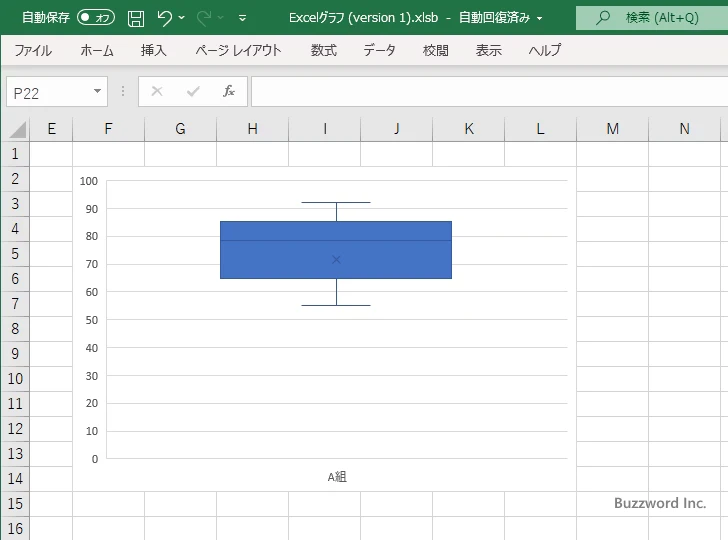Image resolution: width=728 pixels, height=540 pixels.
Task: Select row 8 header
Action: tap(15, 329)
